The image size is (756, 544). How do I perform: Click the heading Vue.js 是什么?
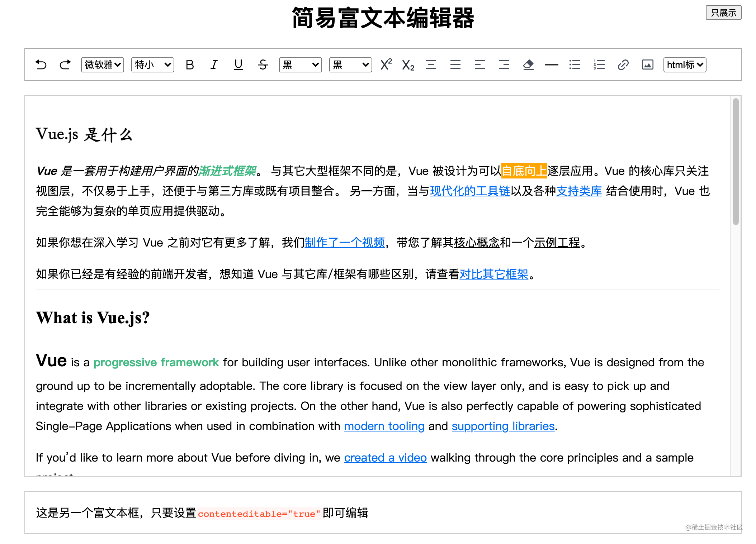coord(84,135)
